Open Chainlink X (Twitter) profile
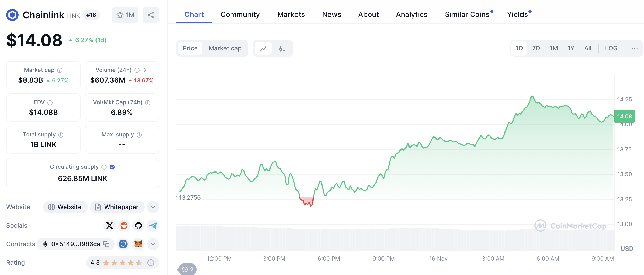644x275 pixels. coord(110,226)
